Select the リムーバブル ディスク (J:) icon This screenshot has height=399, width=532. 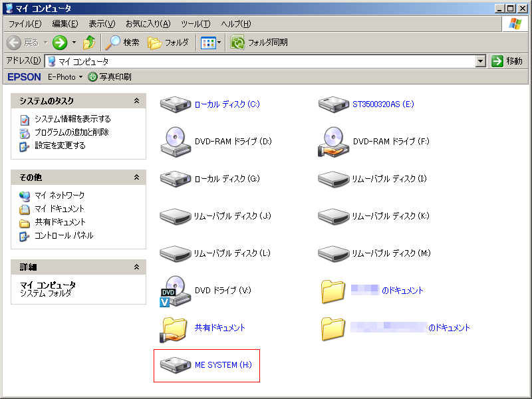[x=176, y=216]
